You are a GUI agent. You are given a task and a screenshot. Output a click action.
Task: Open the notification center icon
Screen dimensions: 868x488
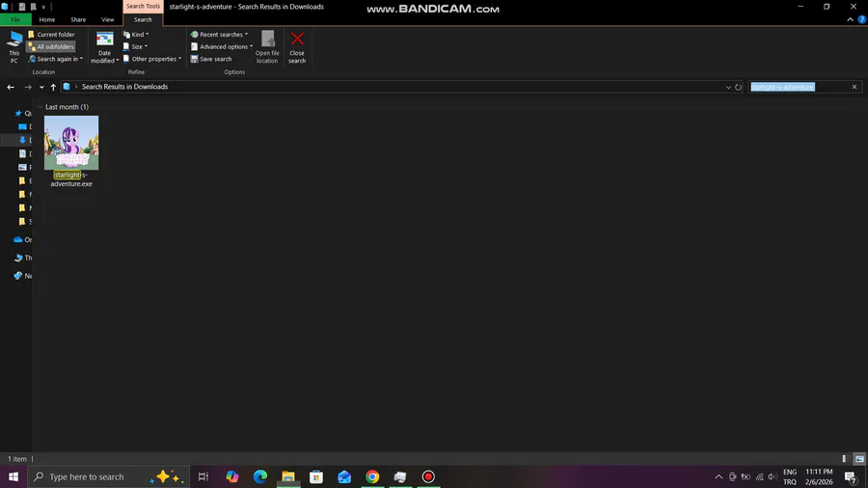pyautogui.click(x=852, y=476)
